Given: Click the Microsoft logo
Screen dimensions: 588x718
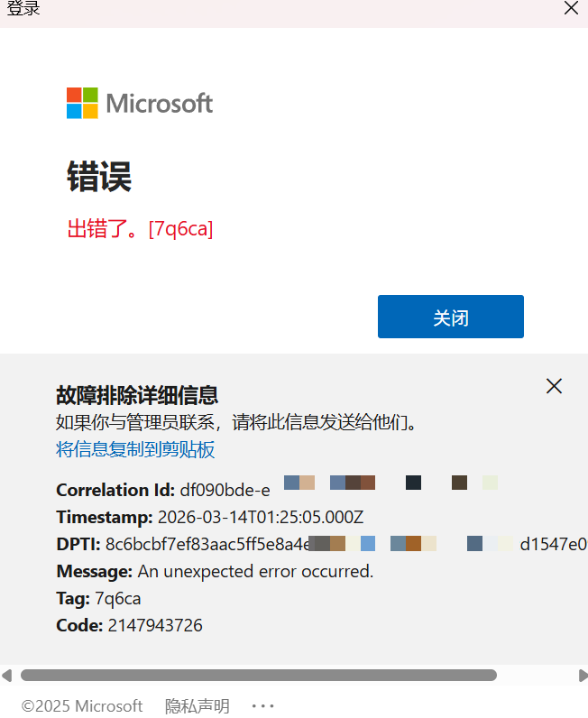Looking at the screenshot, I should click(140, 104).
